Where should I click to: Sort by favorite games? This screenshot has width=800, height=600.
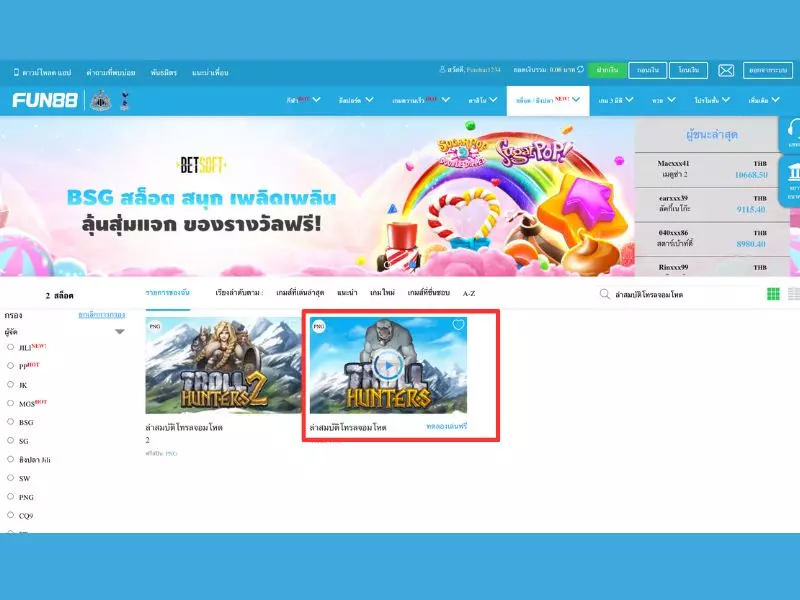(x=429, y=293)
